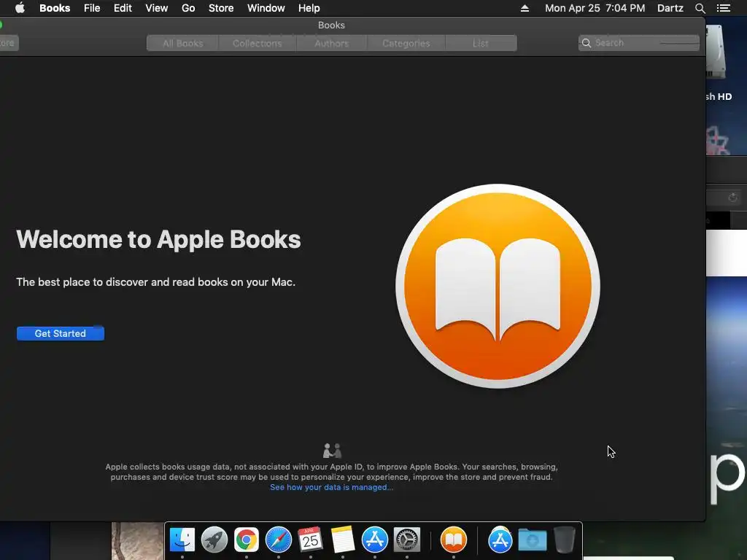Open Spotlight search in menu bar
Viewport: 747px width, 560px height.
click(700, 8)
